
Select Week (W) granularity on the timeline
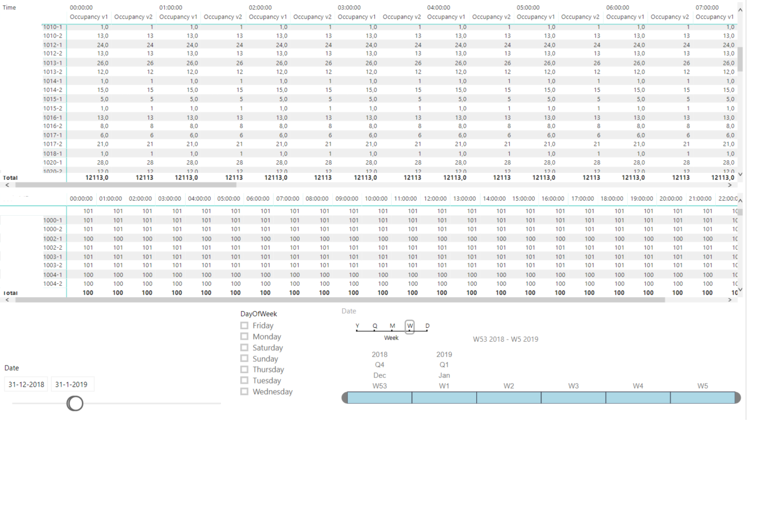410,326
